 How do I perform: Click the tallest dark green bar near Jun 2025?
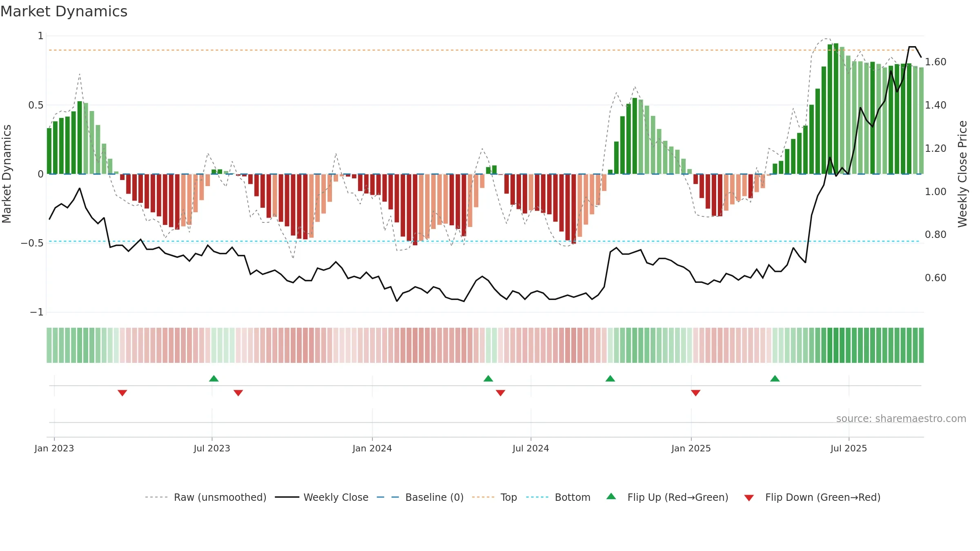tap(836, 109)
